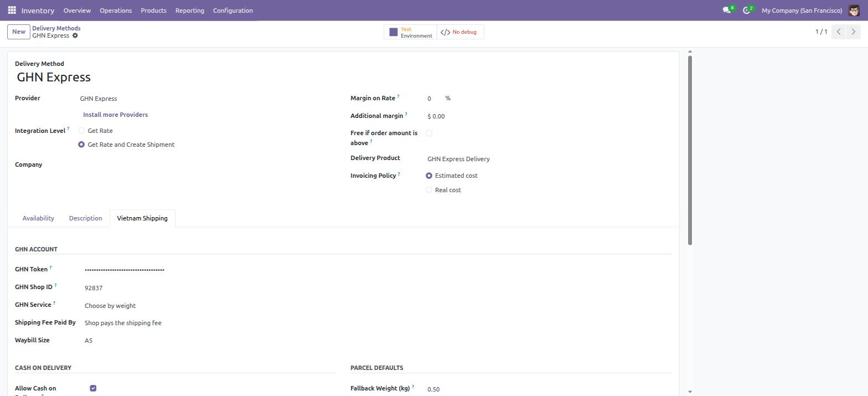The image size is (868, 396).
Task: Click the 1 / 1 record counter
Action: [x=821, y=32]
